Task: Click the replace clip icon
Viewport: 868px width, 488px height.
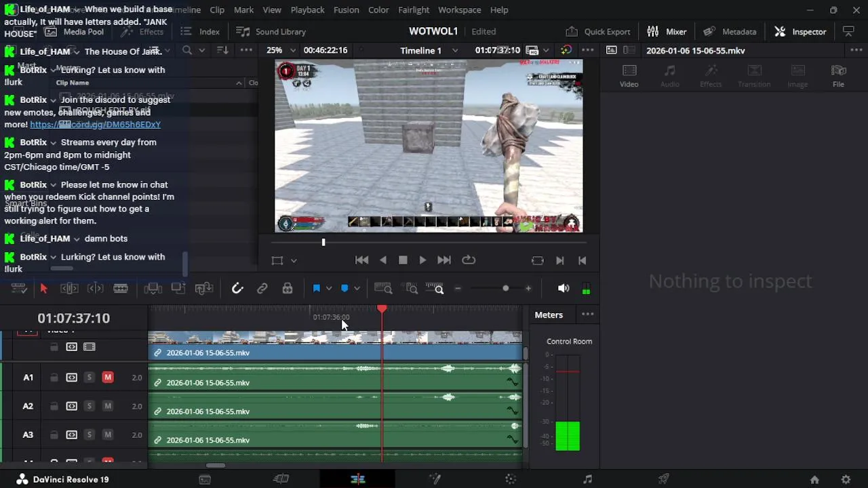Action: click(x=204, y=289)
